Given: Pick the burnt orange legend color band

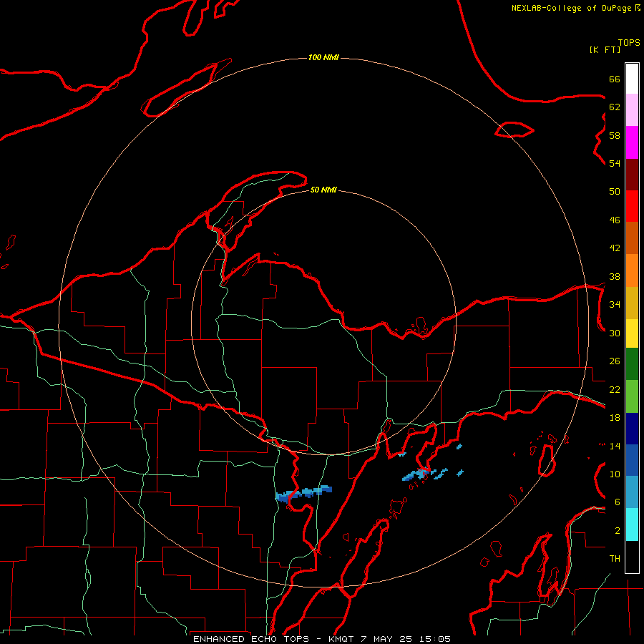Looking at the screenshot, I should pos(632,238).
